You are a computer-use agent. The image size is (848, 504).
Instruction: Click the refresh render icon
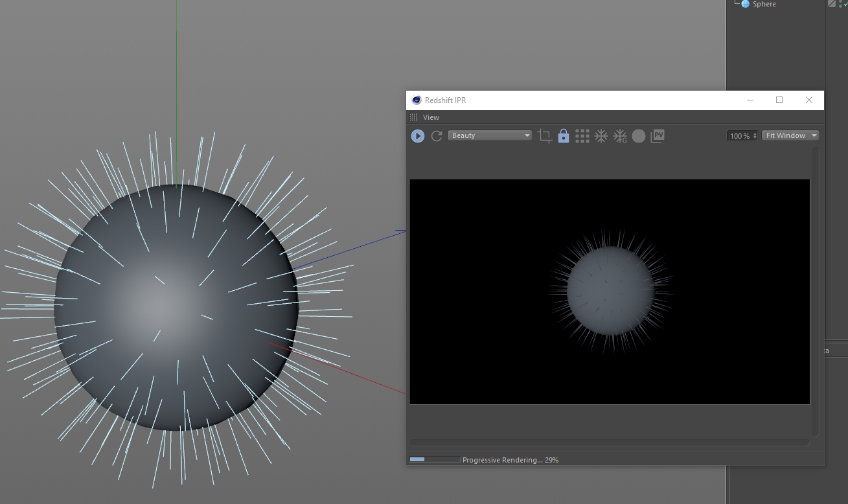click(437, 136)
